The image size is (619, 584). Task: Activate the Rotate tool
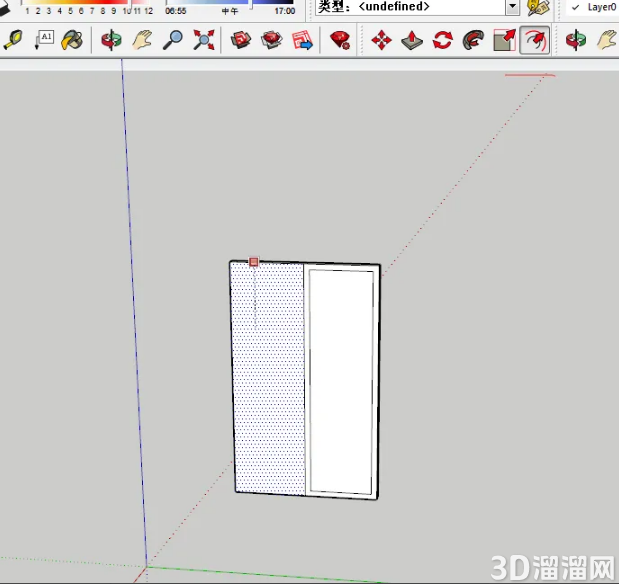coord(443,40)
